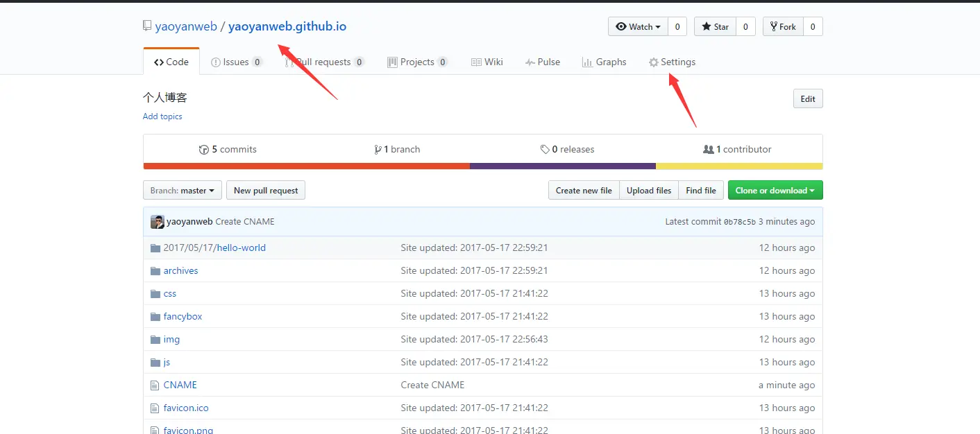Click the yellow language bar segment

(739, 166)
